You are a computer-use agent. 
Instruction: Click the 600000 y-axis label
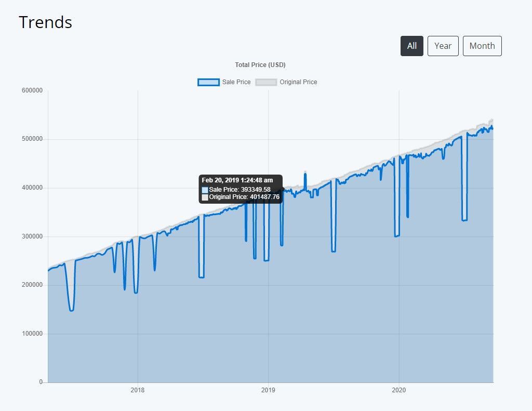click(32, 90)
